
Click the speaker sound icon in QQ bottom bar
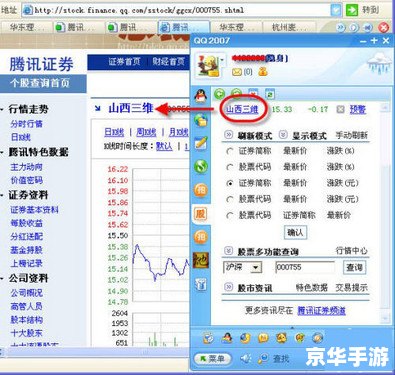click(246, 358)
